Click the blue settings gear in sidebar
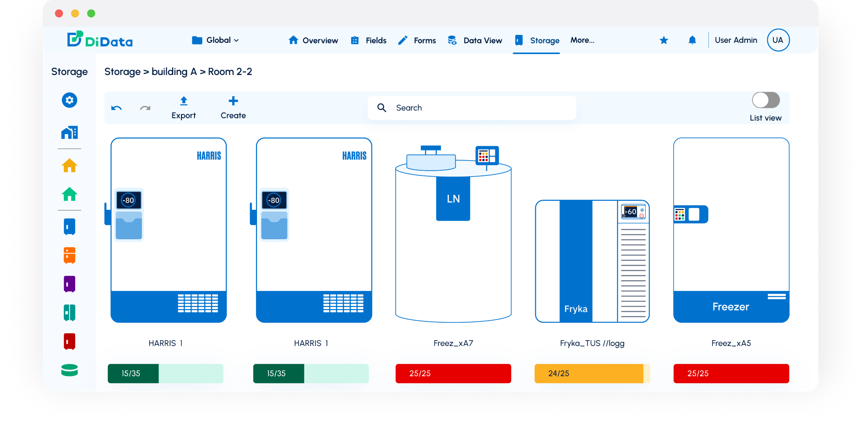Image resolution: width=868 pixels, height=427 pixels. [x=69, y=100]
